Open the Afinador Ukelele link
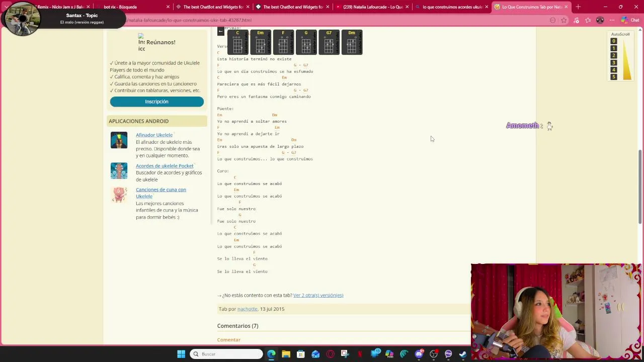 [x=154, y=135]
